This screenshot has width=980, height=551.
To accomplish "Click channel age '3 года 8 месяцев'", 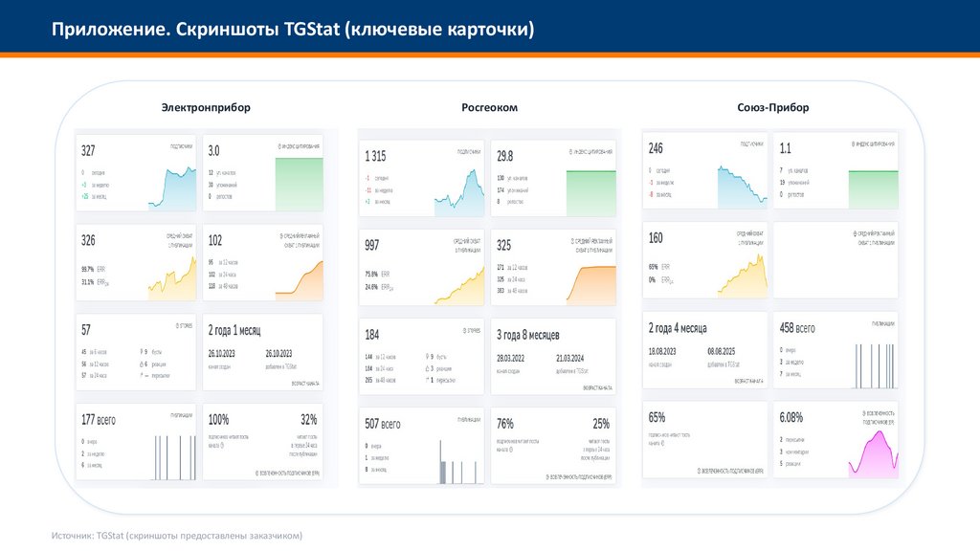I will point(528,335).
